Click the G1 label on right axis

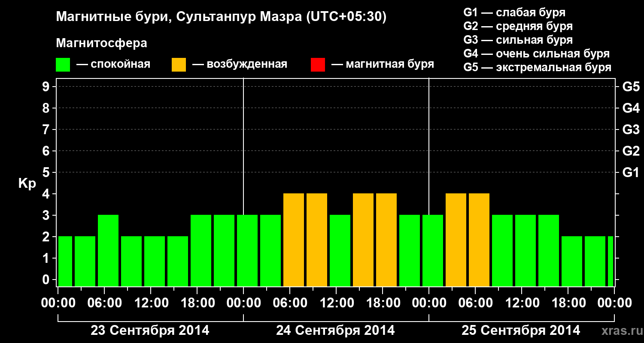[x=631, y=173]
